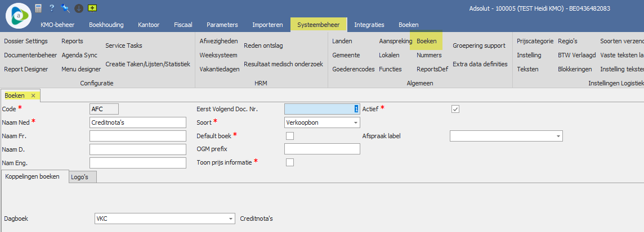This screenshot has height=232, width=644.
Task: Open Extra data definities
Action: 480,64
